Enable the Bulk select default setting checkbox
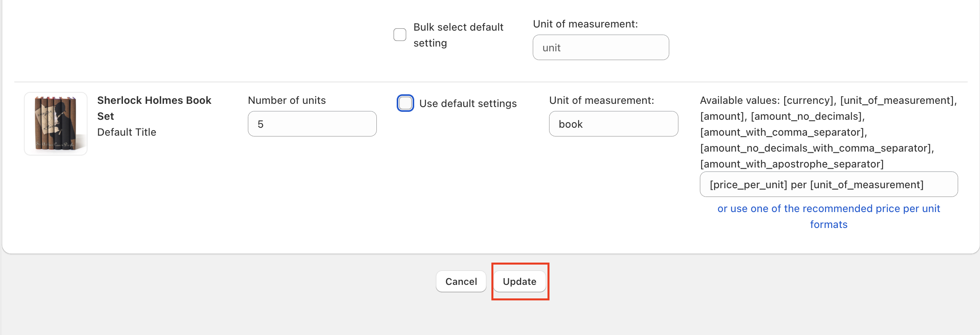 tap(400, 35)
